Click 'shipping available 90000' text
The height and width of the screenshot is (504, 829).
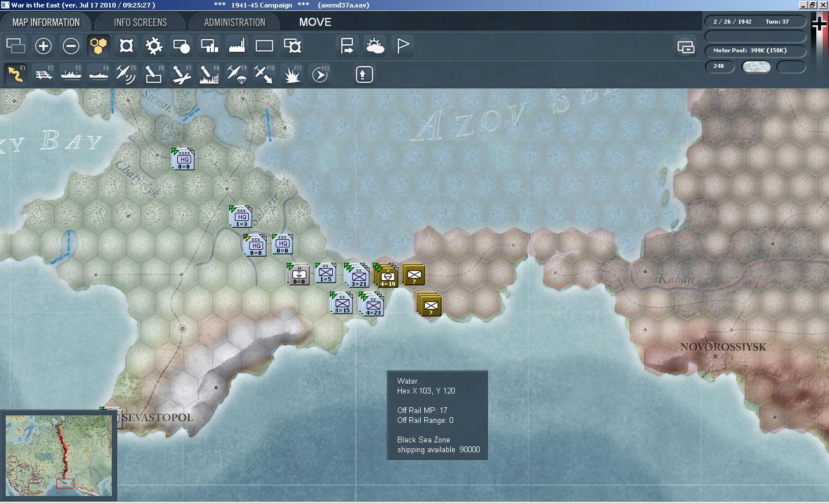(438, 449)
